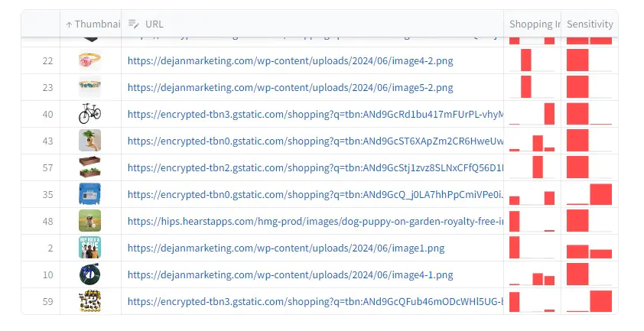The height and width of the screenshot is (331, 644).
Task: Click the turquoise ring thumbnail in row 23
Action: [x=89, y=87]
